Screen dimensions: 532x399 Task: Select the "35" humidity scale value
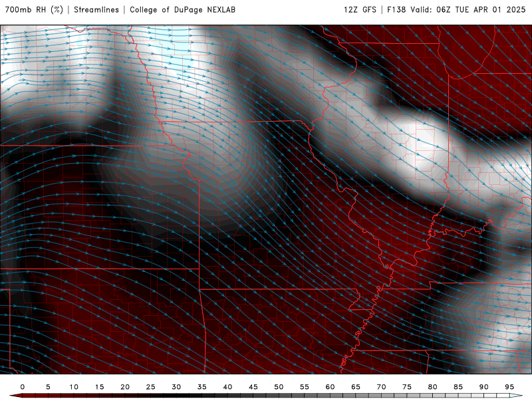click(202, 387)
